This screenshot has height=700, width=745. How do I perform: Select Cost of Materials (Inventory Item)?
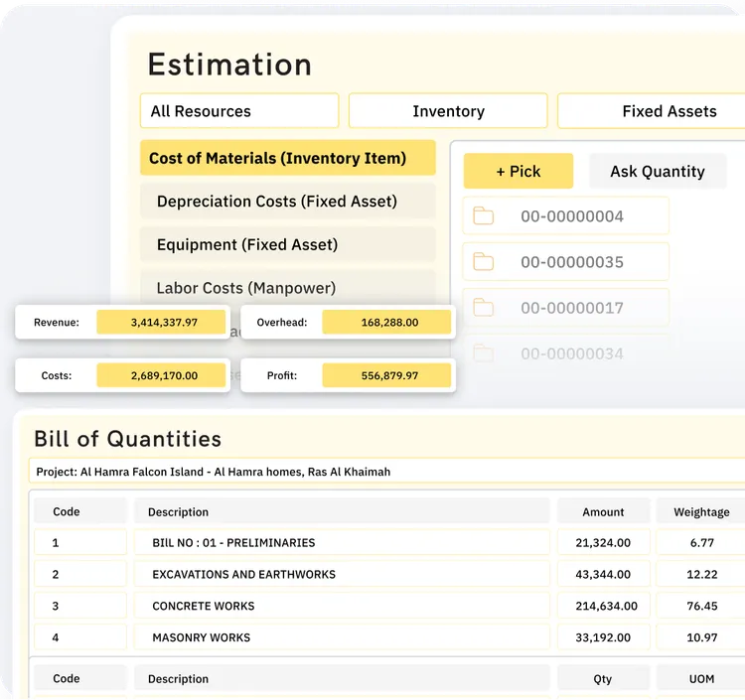coord(288,158)
